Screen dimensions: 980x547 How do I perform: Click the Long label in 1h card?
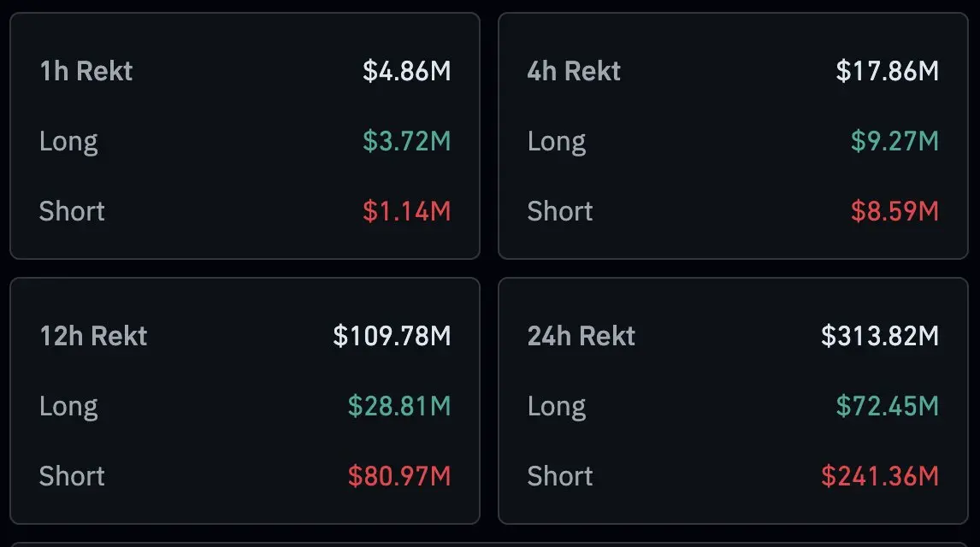68,141
